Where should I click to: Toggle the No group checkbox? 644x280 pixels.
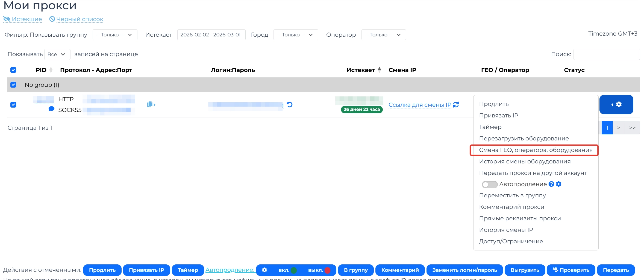[13, 85]
